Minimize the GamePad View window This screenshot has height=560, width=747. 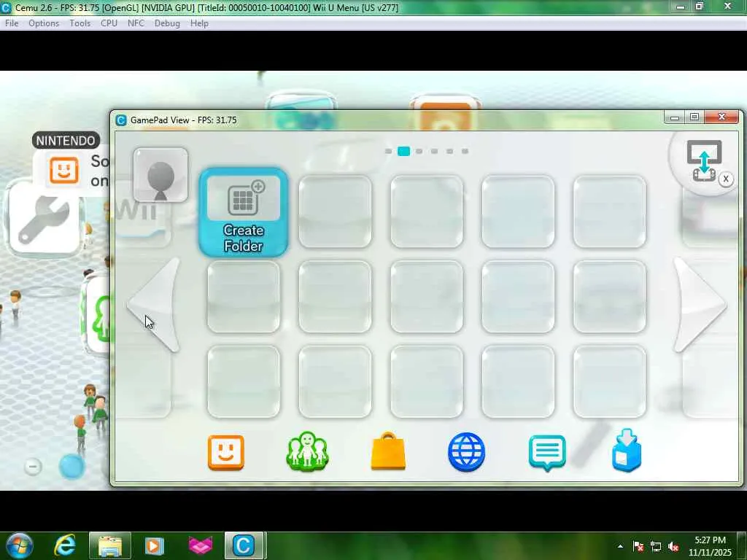click(x=674, y=117)
